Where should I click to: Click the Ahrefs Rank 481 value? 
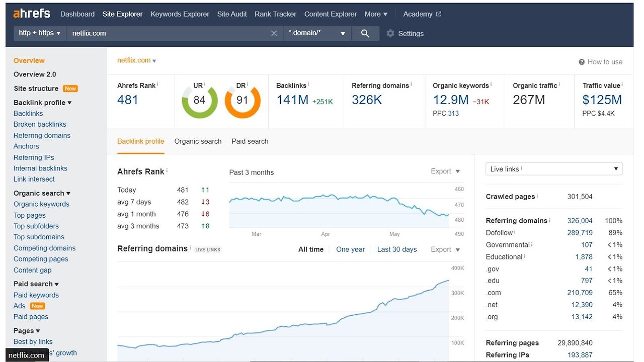(128, 100)
